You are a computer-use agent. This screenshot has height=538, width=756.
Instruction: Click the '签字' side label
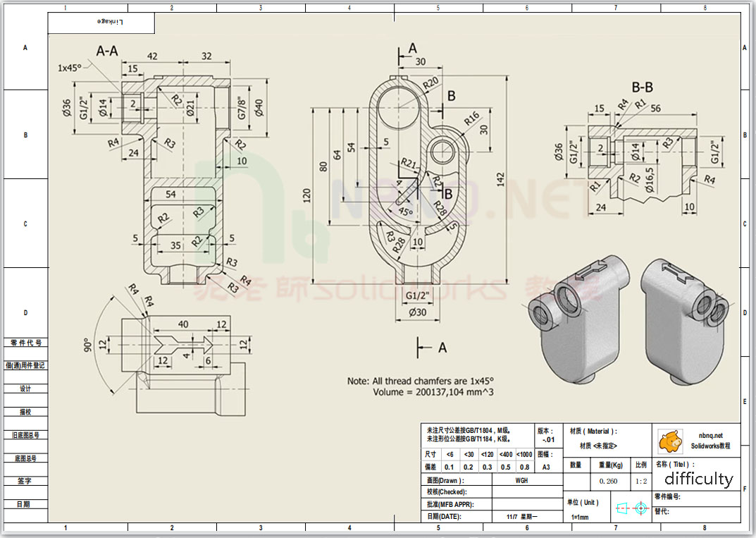[24, 481]
